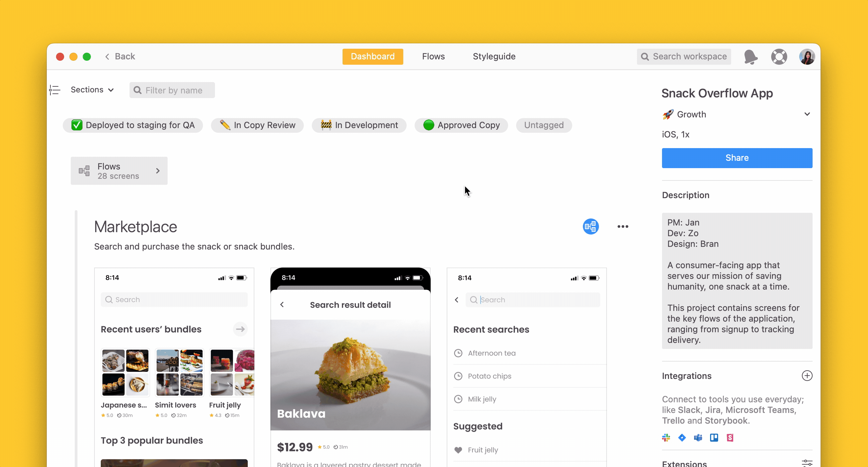Toggle the Approved Copy status filter
This screenshot has width=868, height=467.
click(460, 124)
